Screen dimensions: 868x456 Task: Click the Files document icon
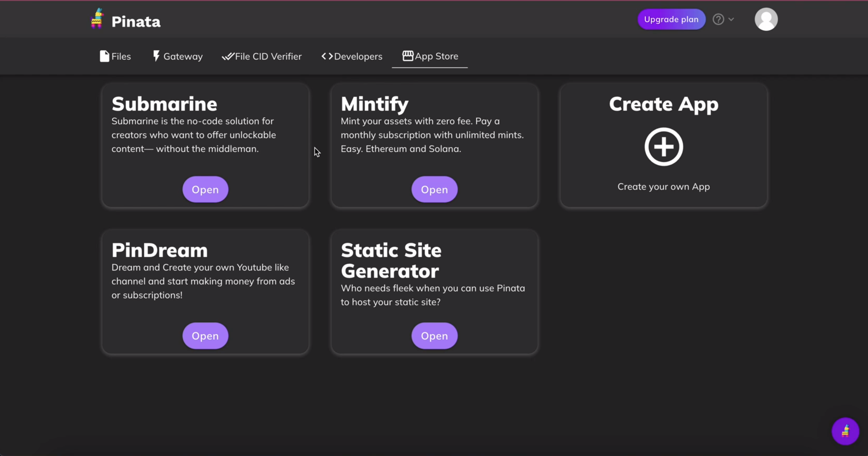tap(104, 56)
